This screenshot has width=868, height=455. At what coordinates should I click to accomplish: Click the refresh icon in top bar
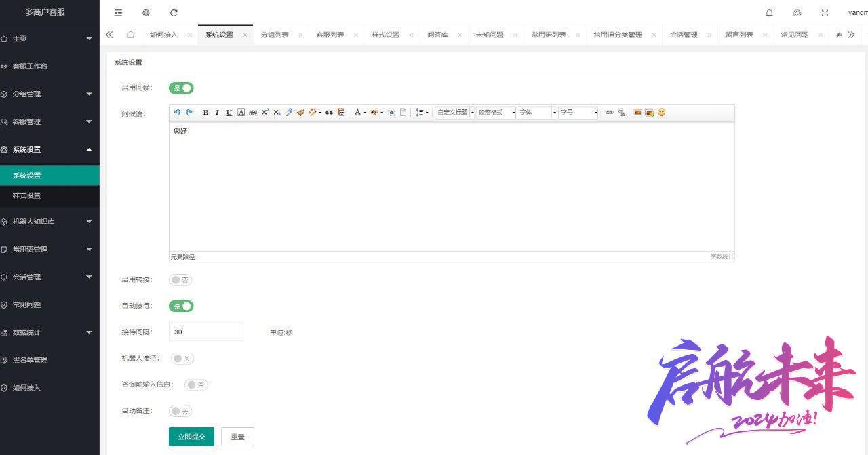pos(174,13)
